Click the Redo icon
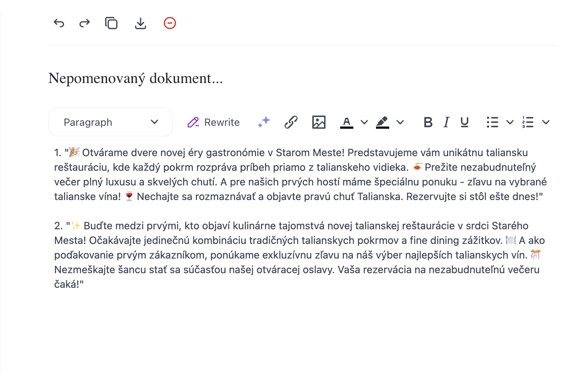 [x=84, y=23]
